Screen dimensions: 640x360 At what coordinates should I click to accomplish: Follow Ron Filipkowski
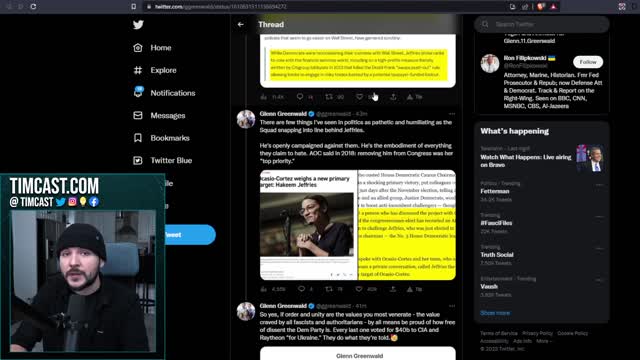pyautogui.click(x=588, y=62)
